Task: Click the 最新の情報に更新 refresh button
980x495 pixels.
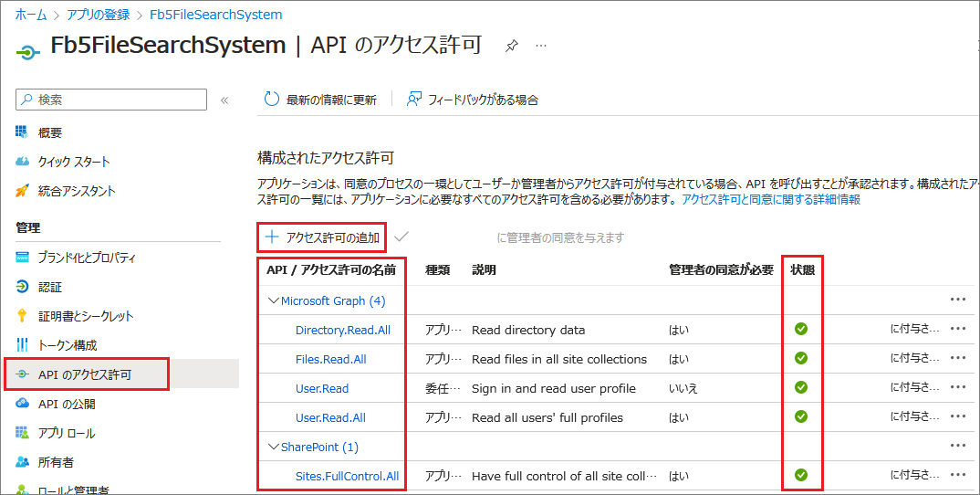Action: pos(320,100)
